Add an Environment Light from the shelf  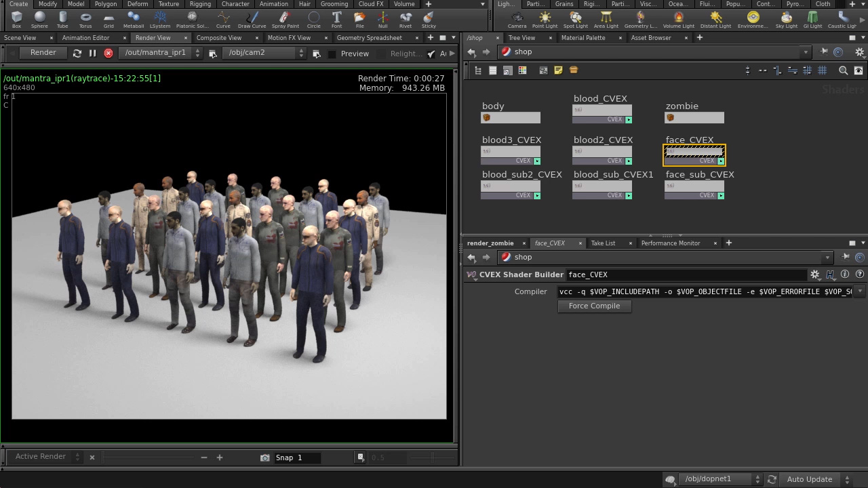(753, 19)
